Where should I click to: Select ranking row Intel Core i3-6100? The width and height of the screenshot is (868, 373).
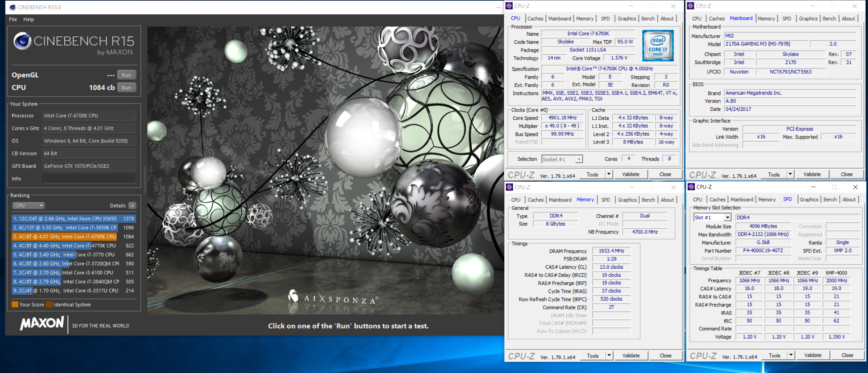[x=73, y=273]
